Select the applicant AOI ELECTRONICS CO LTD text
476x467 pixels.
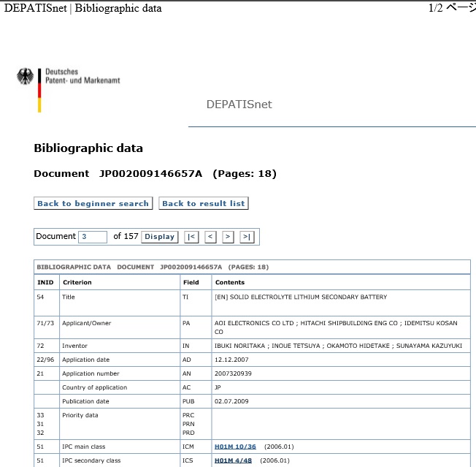pyautogui.click(x=254, y=323)
